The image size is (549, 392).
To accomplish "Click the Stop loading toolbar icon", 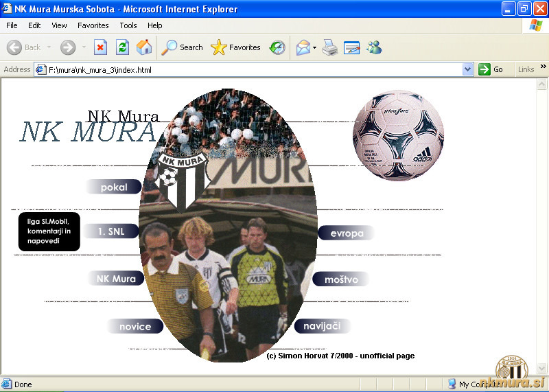I will click(100, 47).
